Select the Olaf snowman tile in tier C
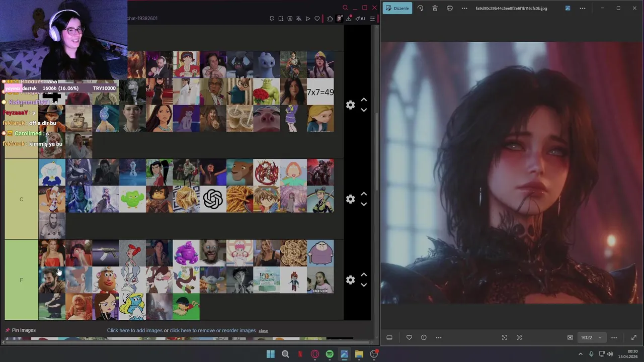Image resolution: width=644 pixels, height=362 pixels. click(132, 172)
